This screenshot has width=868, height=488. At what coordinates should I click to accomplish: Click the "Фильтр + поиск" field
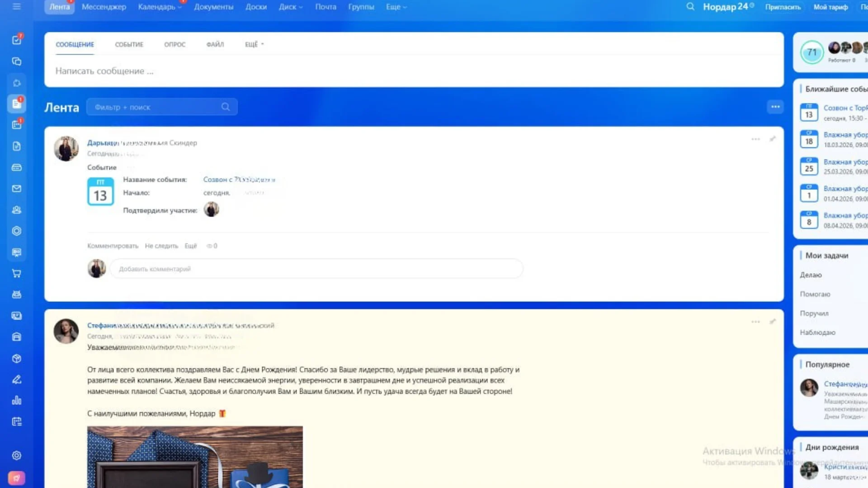coord(154,107)
